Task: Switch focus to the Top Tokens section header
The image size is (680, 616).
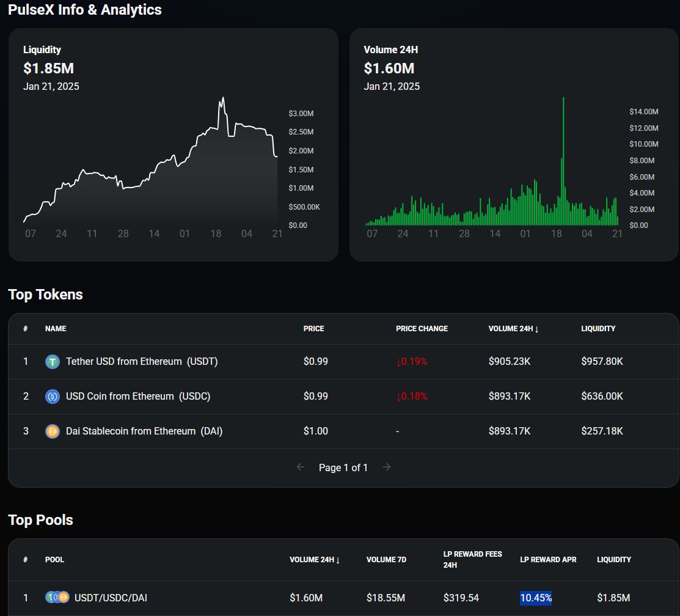Action: click(x=45, y=294)
